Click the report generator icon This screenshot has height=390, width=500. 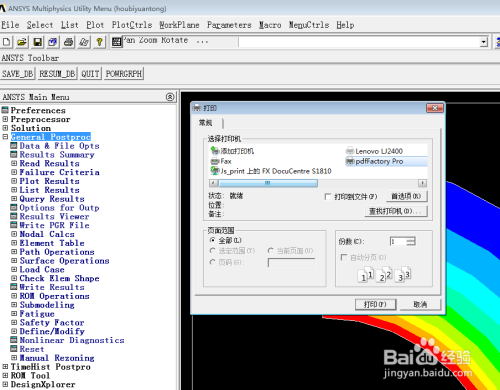[x=84, y=42]
